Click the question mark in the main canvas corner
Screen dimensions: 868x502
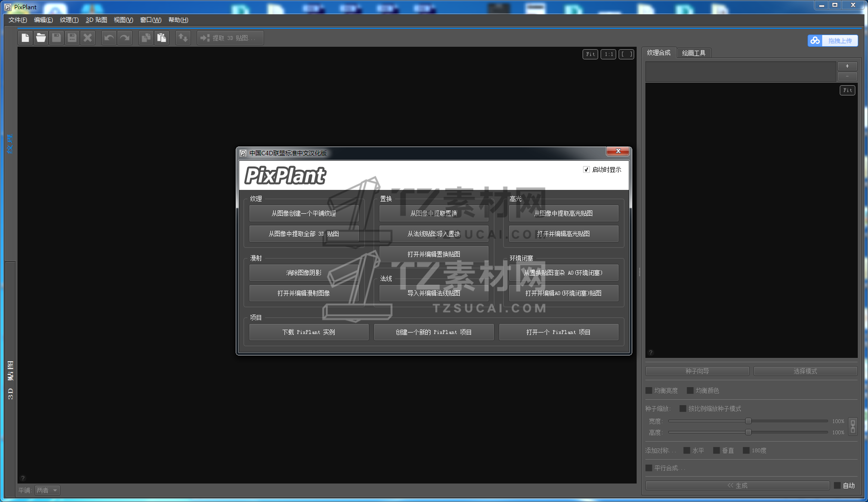point(23,478)
